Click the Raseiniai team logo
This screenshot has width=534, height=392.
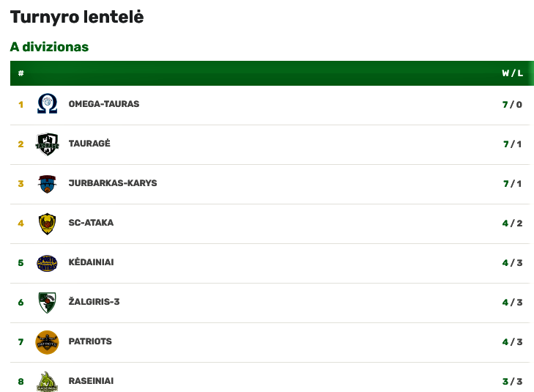click(x=47, y=382)
